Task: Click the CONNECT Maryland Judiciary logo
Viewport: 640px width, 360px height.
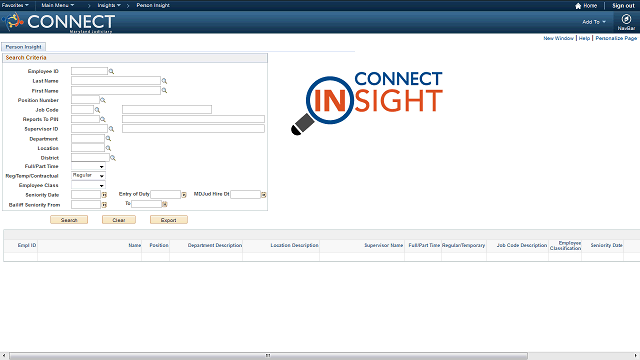Action: tap(58, 22)
